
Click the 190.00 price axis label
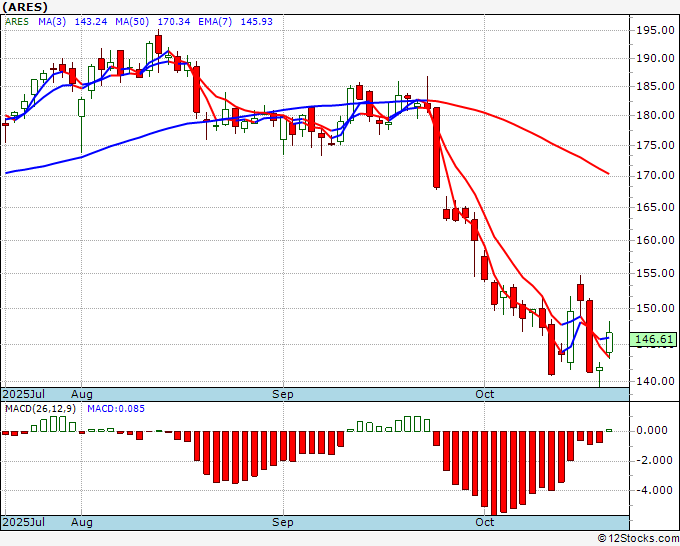click(655, 58)
